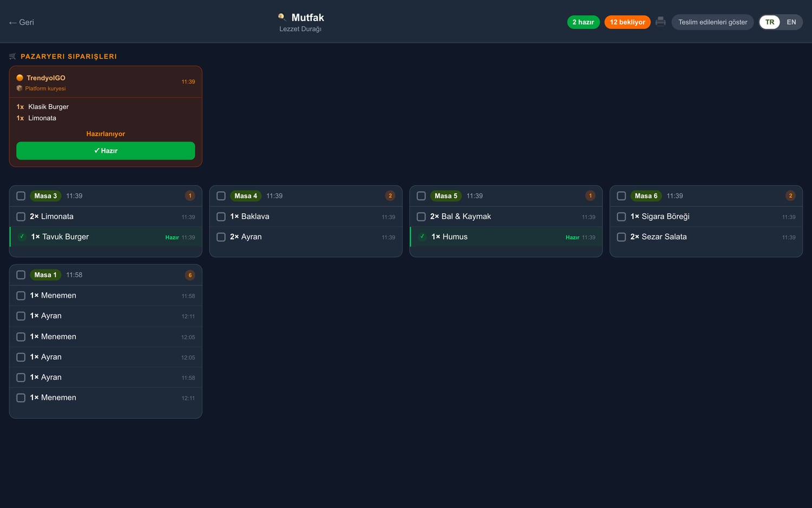The image size is (812, 508).
Task: Check the 2× Ayran item in Masa 4
Action: [221, 237]
